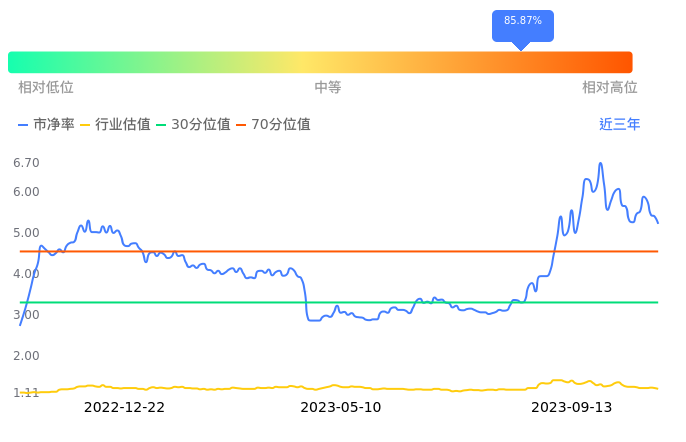The image size is (686, 442).
Task: Click the 相对低位 label
Action: [x=46, y=88]
